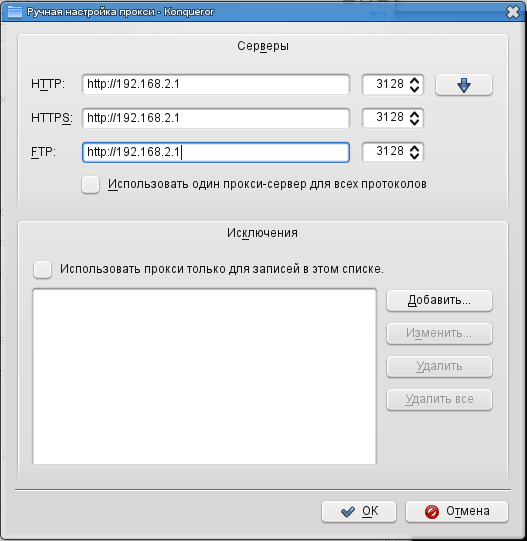
Task: Increase the FTP port value
Action: pos(414,148)
